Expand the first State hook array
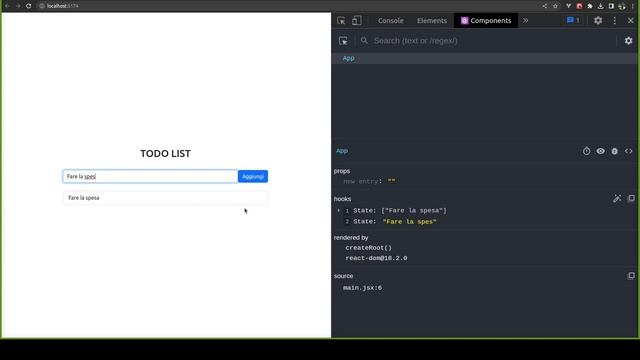 click(x=338, y=211)
